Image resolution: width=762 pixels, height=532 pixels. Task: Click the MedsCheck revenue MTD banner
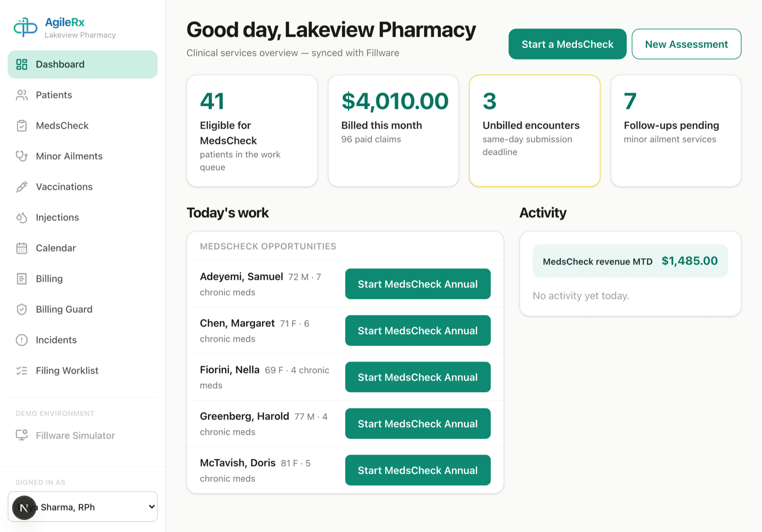click(630, 261)
